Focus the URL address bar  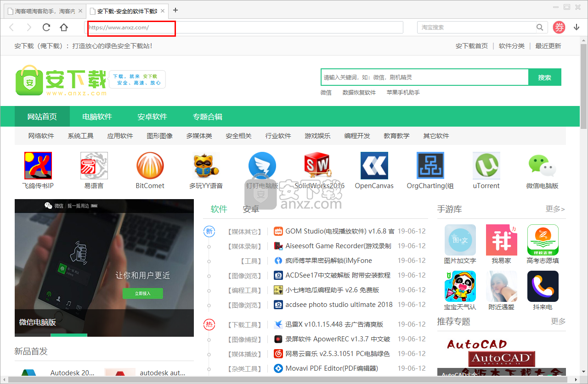(x=244, y=28)
